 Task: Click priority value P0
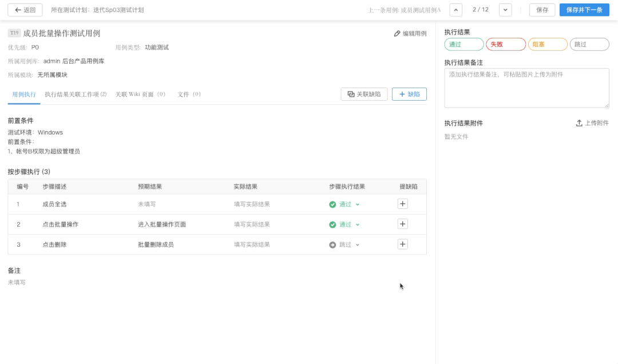35,48
